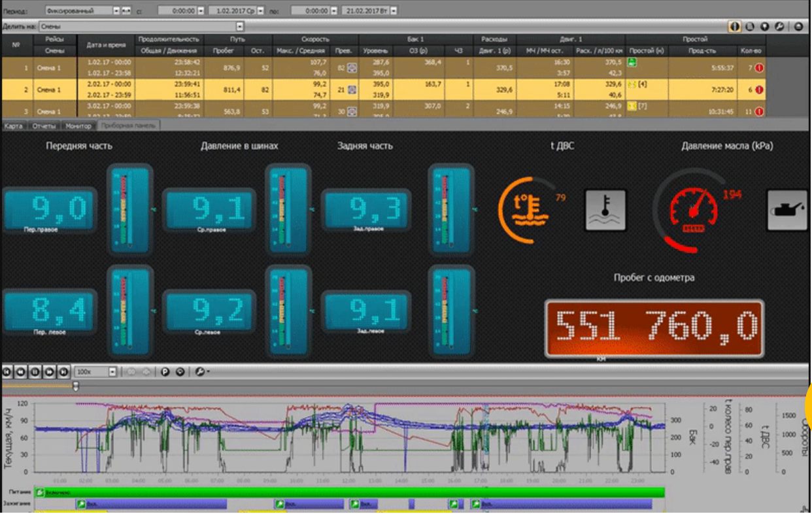Click speeding icon next to 82 in row 1
Screen dimensions: 812x514
click(x=352, y=68)
